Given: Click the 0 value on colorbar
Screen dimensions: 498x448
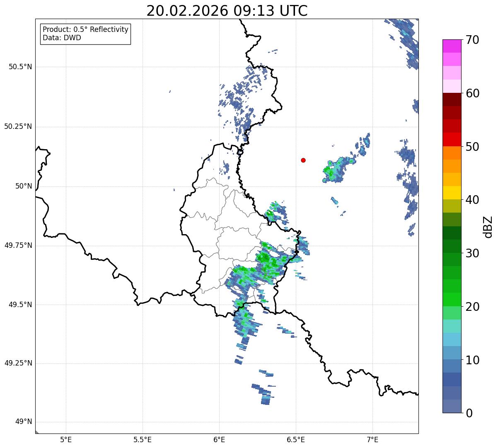Looking at the screenshot, I should [469, 413].
